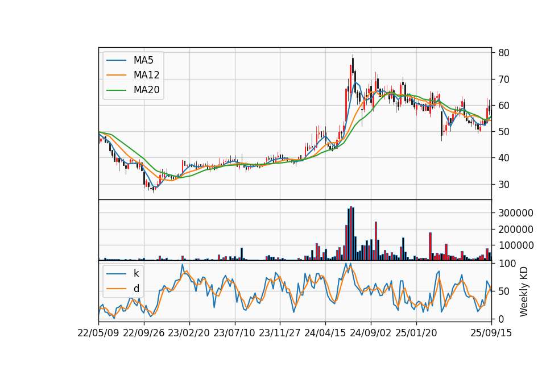Click the blue MA5 legend line sample
The height and width of the screenshot is (392, 546).
pos(116,60)
